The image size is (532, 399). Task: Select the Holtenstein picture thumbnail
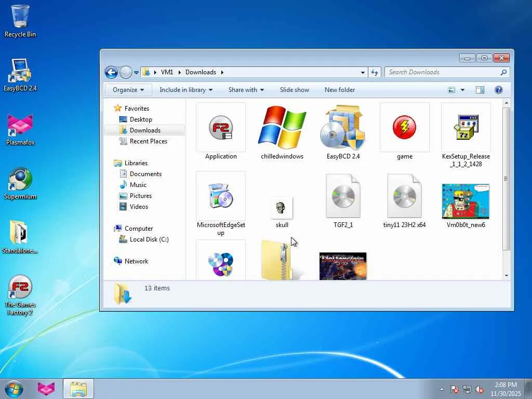tap(343, 267)
